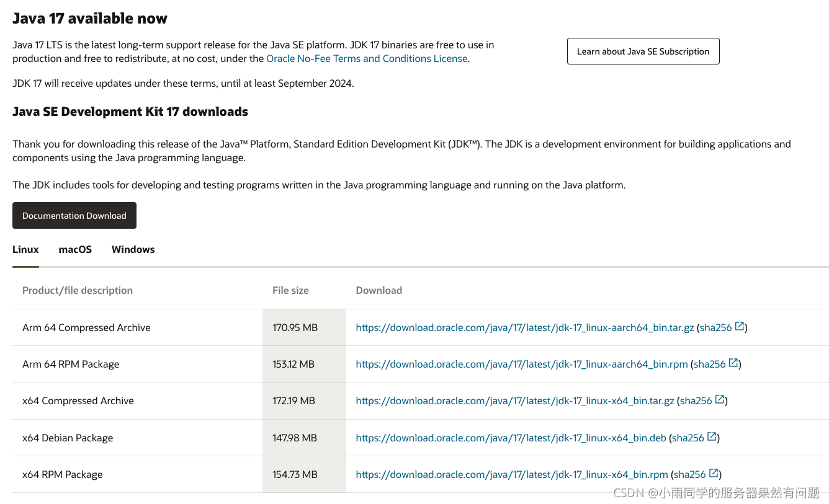Open sha256 link for Arm 64 Compressed Archive
829x504 pixels.
[716, 327]
